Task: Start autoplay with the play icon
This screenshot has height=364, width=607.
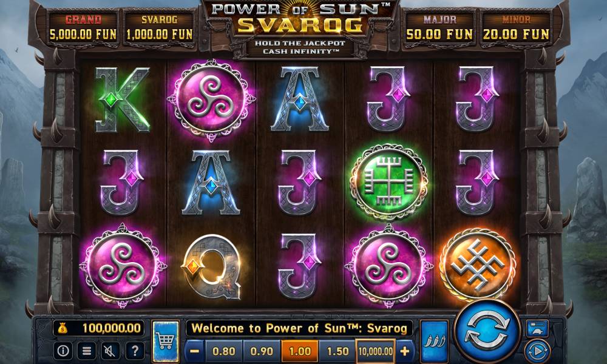Action: (537, 351)
